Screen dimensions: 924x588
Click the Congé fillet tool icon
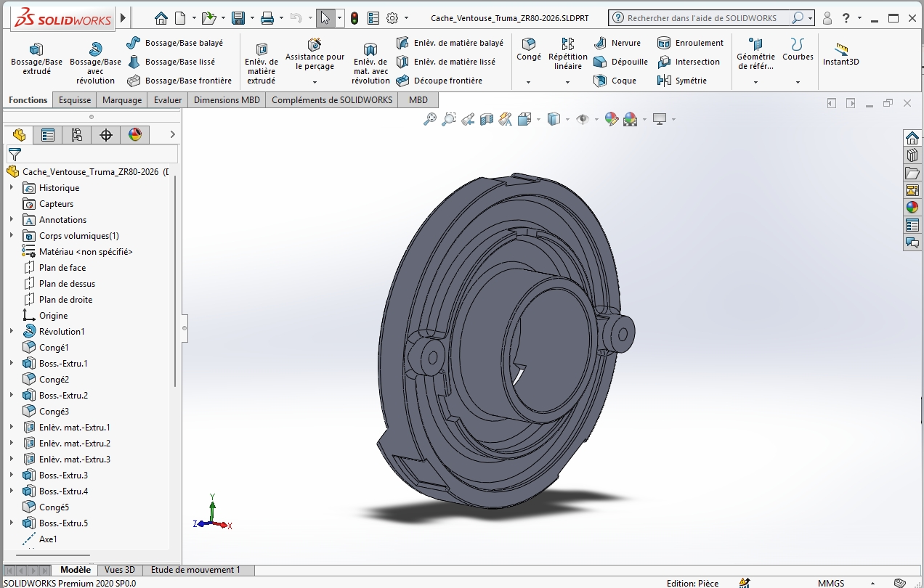529,48
